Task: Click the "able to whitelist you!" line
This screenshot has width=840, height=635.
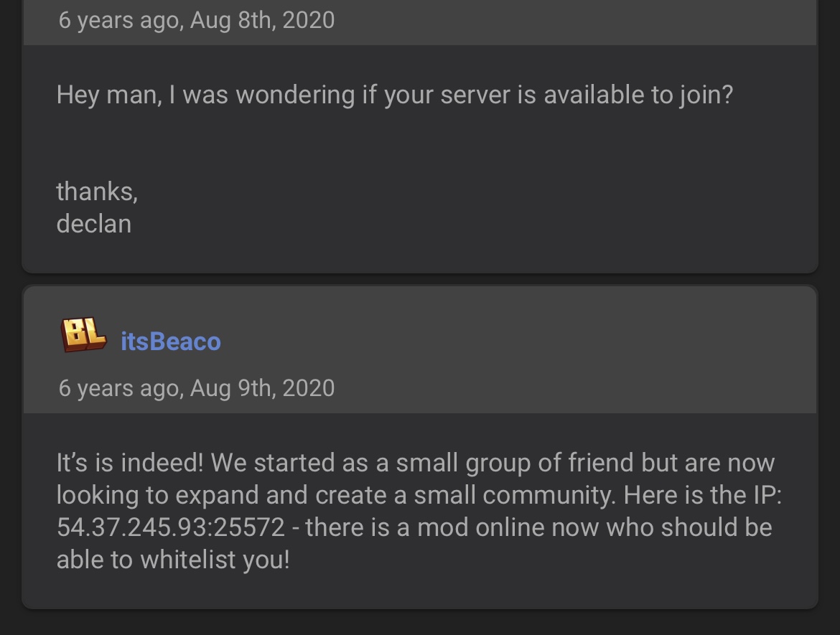Action: 173,559
